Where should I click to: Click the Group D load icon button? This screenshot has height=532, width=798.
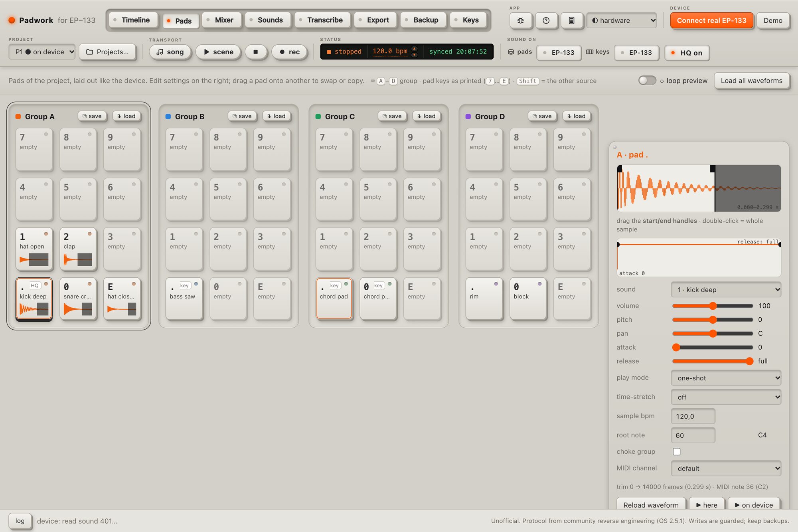pos(577,116)
